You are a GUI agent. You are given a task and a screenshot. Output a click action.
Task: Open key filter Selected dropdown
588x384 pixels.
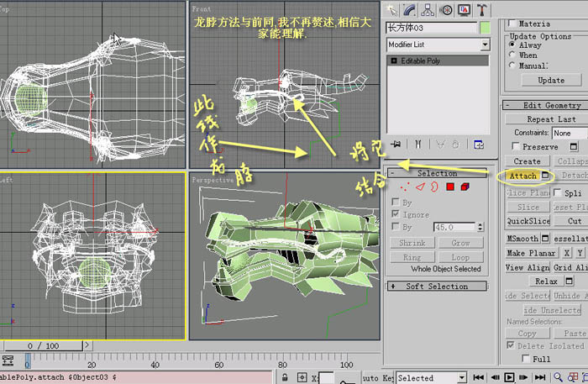coord(462,378)
